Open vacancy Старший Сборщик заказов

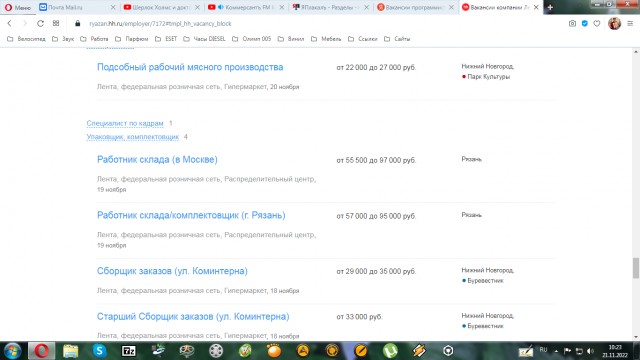point(193,316)
